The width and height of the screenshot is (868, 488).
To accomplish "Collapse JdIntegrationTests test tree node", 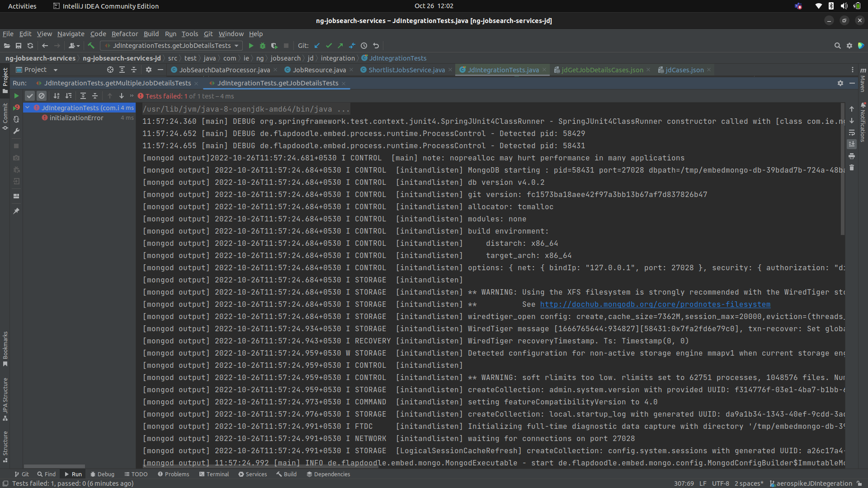I will pos(28,108).
